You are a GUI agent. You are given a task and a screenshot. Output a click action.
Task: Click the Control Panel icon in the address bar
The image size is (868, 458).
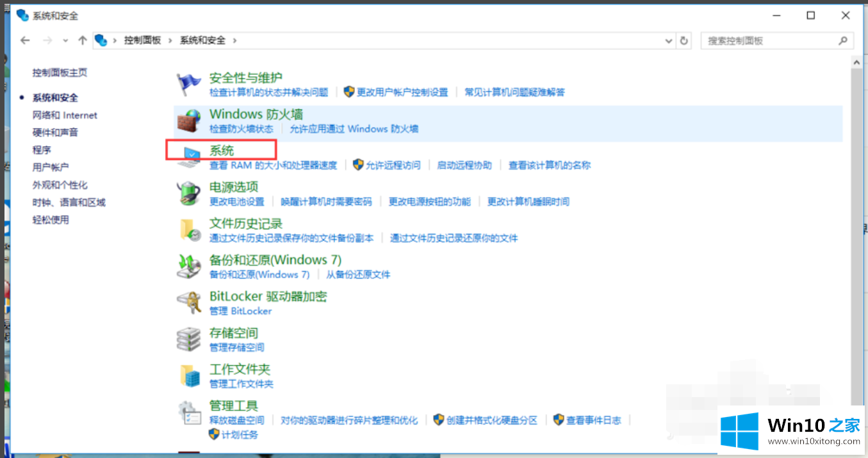101,40
